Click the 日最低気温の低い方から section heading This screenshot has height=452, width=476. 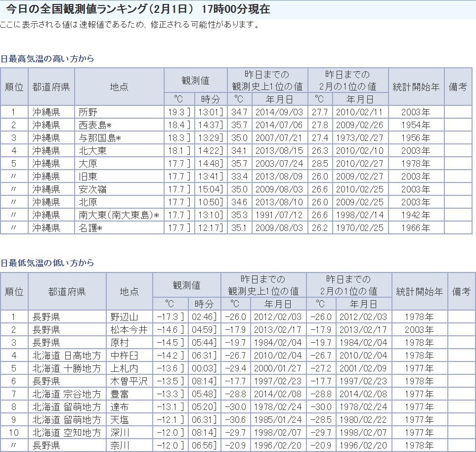point(47,263)
